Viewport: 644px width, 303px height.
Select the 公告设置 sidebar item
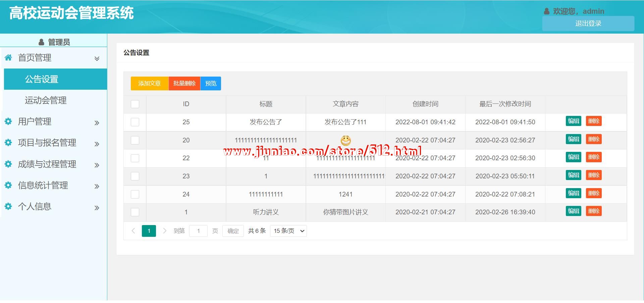(42, 79)
